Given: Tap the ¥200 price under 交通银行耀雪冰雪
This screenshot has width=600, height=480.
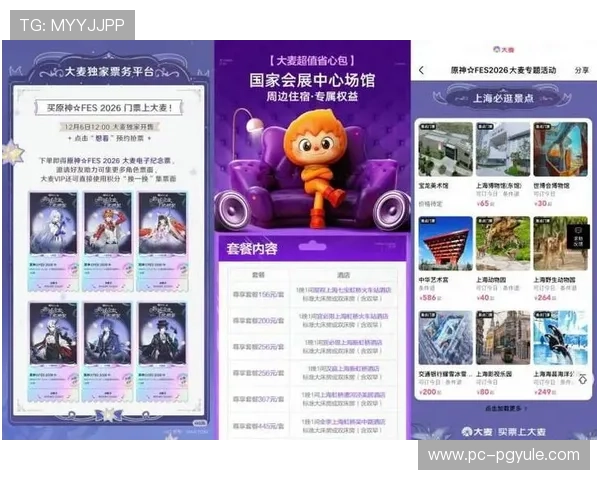Looking at the screenshot, I should pyautogui.click(x=430, y=392).
